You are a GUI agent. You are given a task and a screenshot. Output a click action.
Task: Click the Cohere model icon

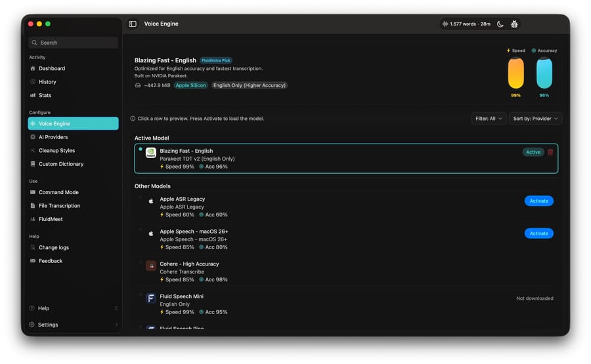point(151,266)
